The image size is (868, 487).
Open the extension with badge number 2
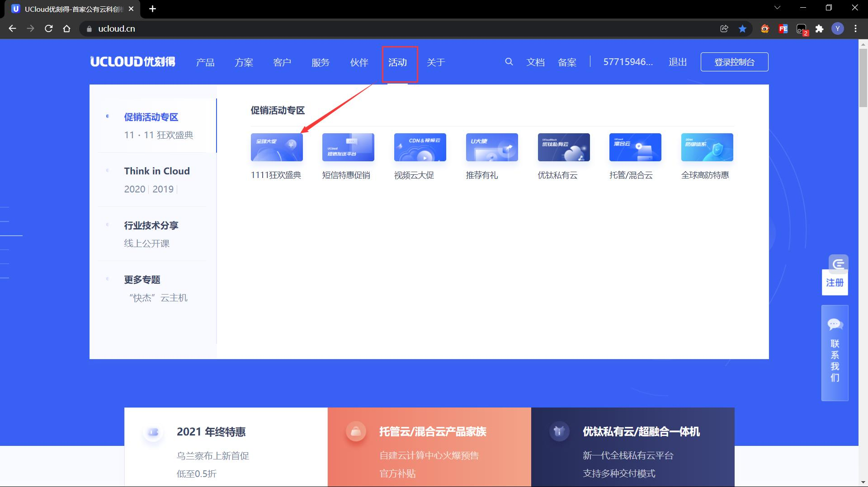802,29
